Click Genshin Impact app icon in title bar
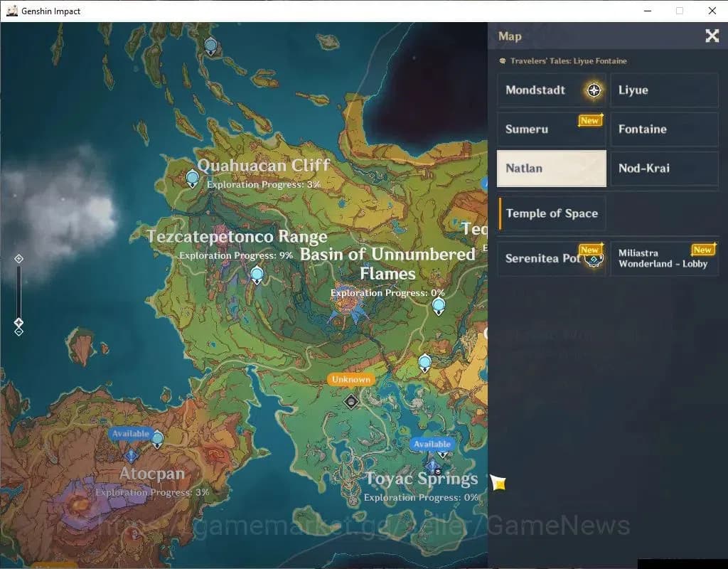This screenshot has width=728, height=569. pyautogui.click(x=12, y=11)
